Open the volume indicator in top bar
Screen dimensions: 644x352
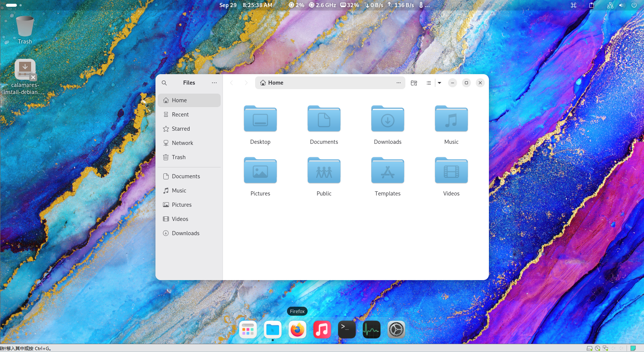coord(622,5)
